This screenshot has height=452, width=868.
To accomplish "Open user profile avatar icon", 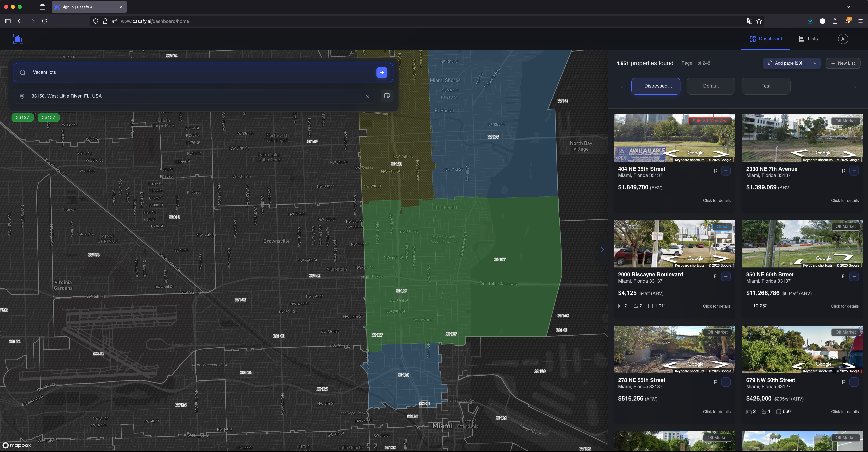I will pos(843,39).
